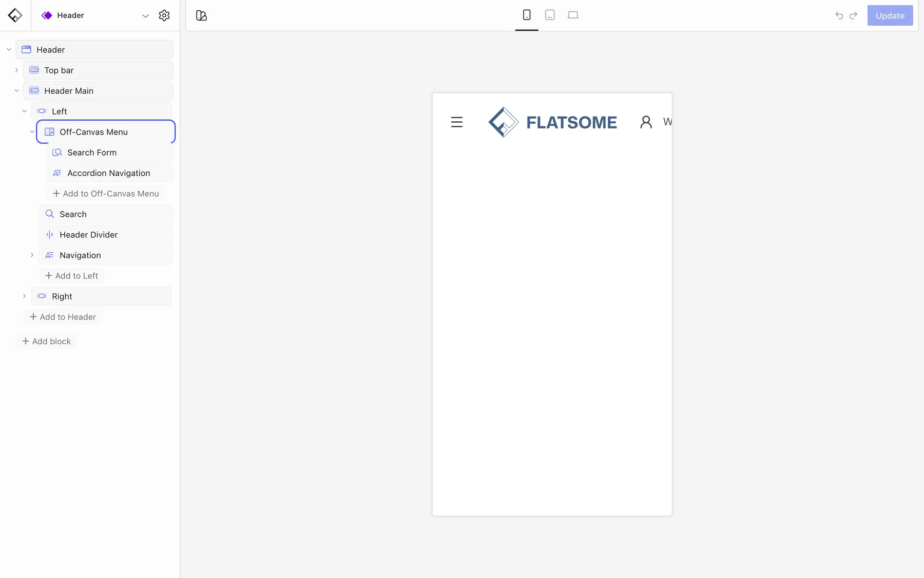Select the Top bar label

pyautogui.click(x=59, y=70)
